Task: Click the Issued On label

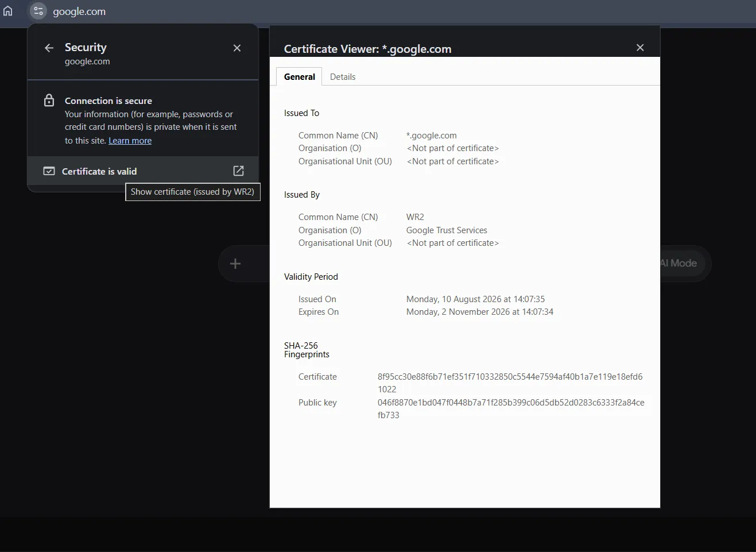Action: [317, 299]
